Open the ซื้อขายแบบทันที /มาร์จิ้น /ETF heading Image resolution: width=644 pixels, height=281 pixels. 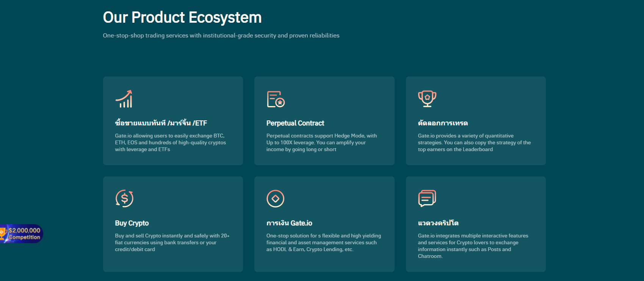click(161, 123)
